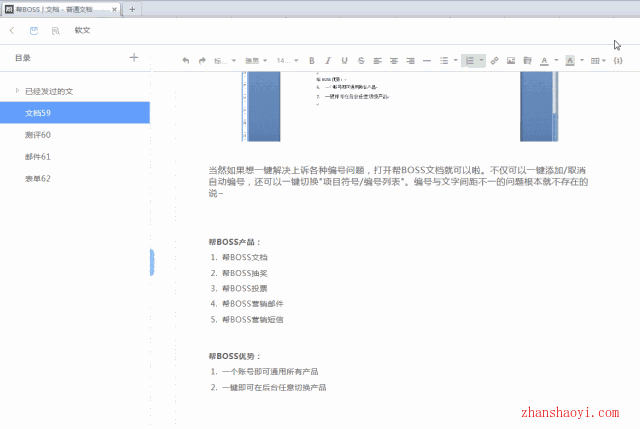Close the 帮BOSS browser tab
The width and height of the screenshot is (640, 429).
pyautogui.click(x=115, y=9)
